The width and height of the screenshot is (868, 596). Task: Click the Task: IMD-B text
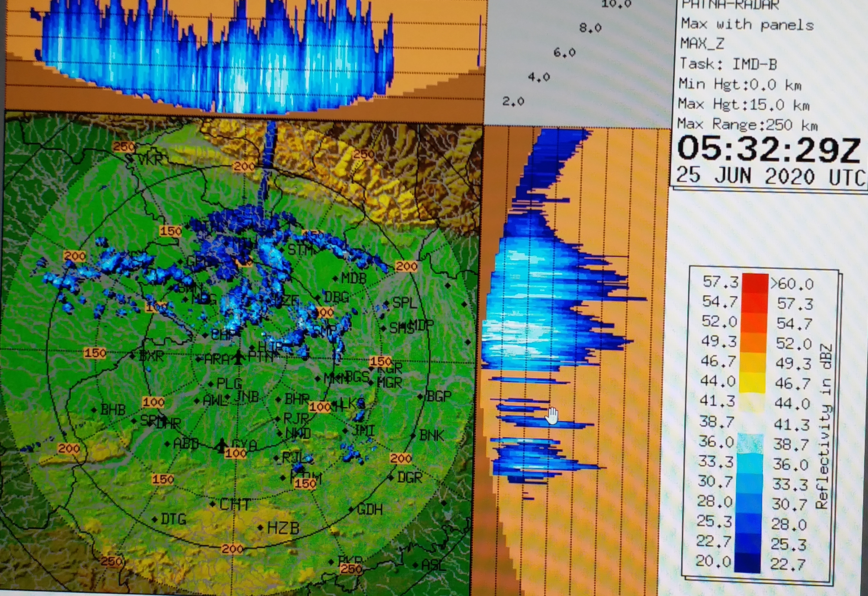tap(728, 64)
